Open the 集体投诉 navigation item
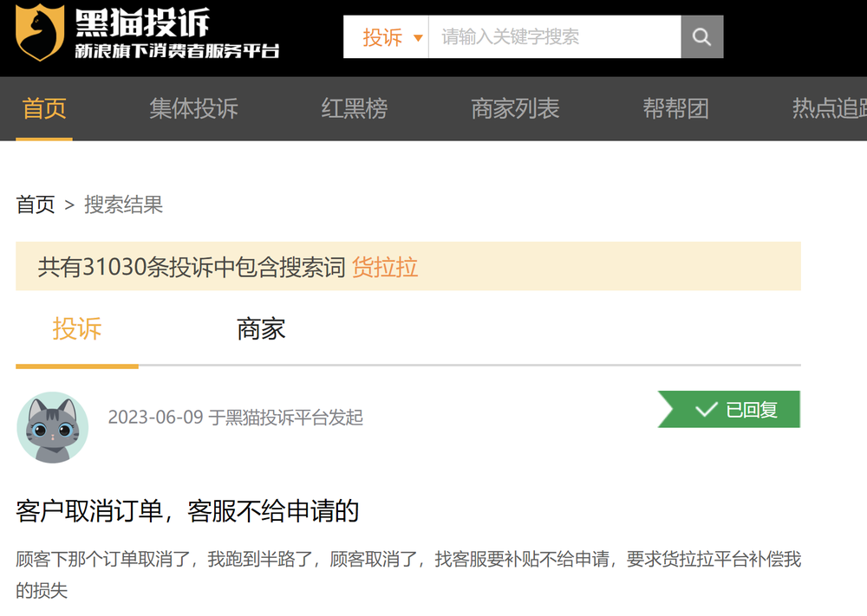The image size is (867, 616). pyautogui.click(x=193, y=108)
